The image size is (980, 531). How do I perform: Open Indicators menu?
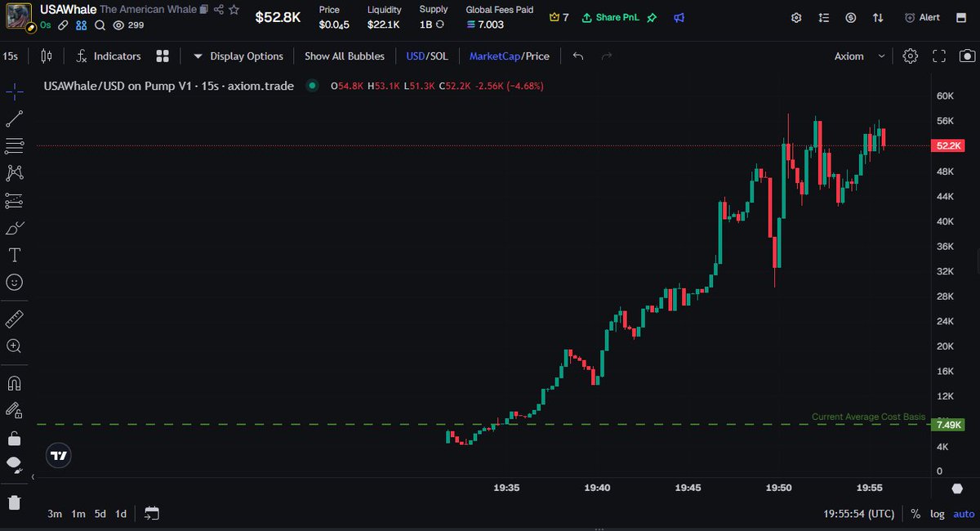(109, 56)
